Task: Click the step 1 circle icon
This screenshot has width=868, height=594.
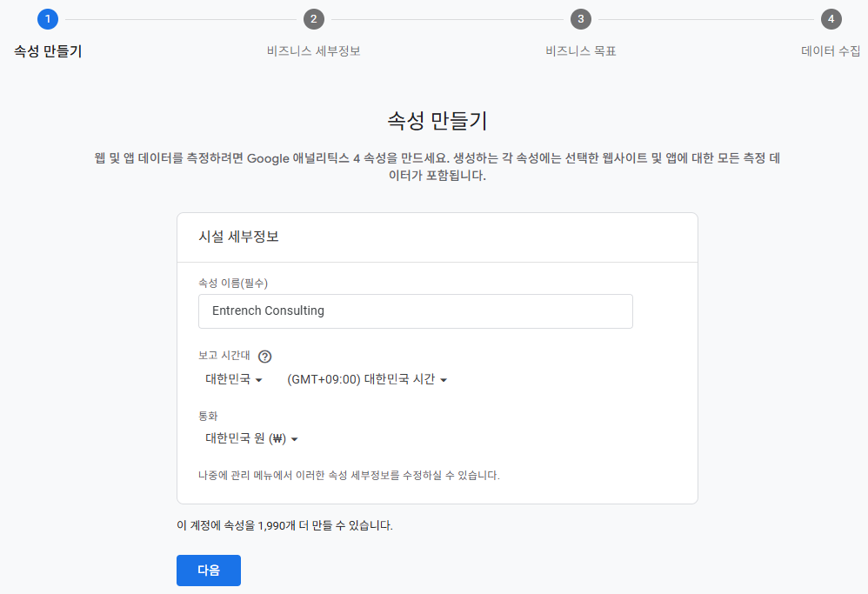Action: point(48,19)
